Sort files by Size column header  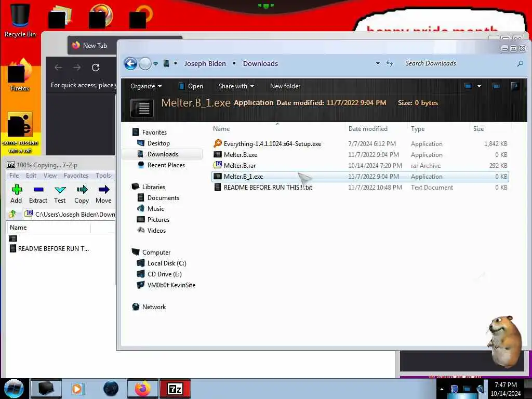tap(490, 129)
